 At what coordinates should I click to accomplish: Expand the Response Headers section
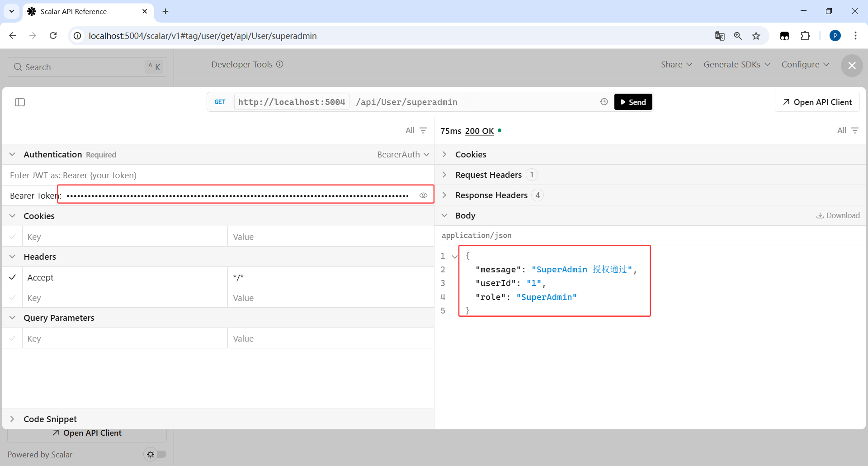444,195
